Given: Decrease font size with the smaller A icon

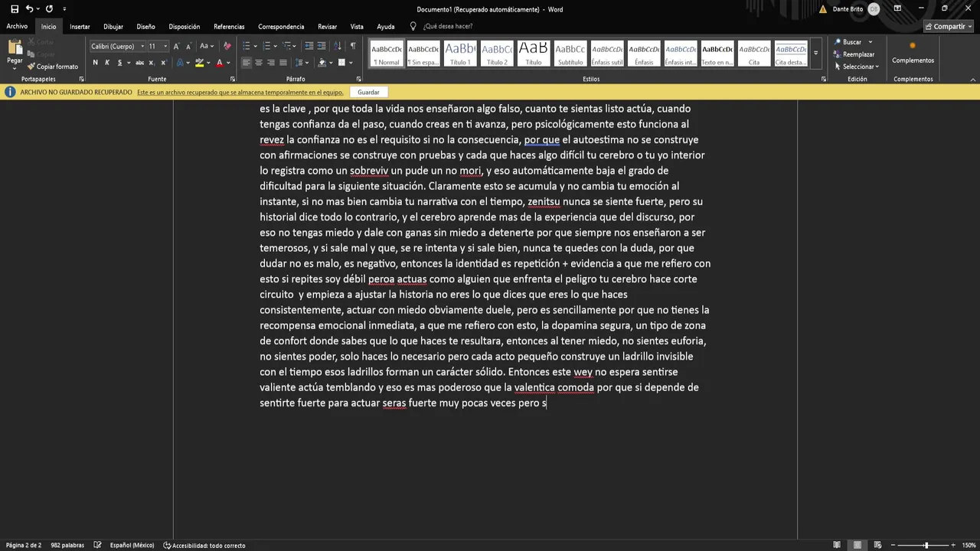Looking at the screenshot, I should point(188,46).
